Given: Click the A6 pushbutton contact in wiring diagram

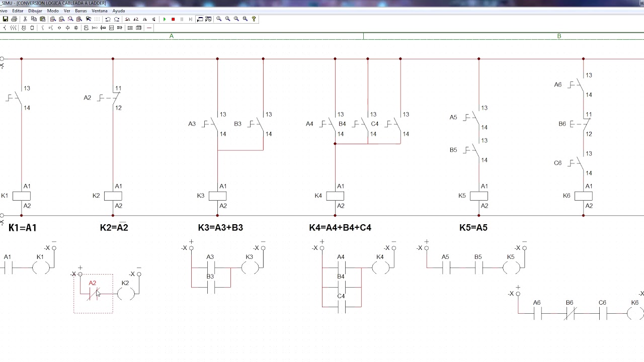Looking at the screenshot, I should point(577,85).
